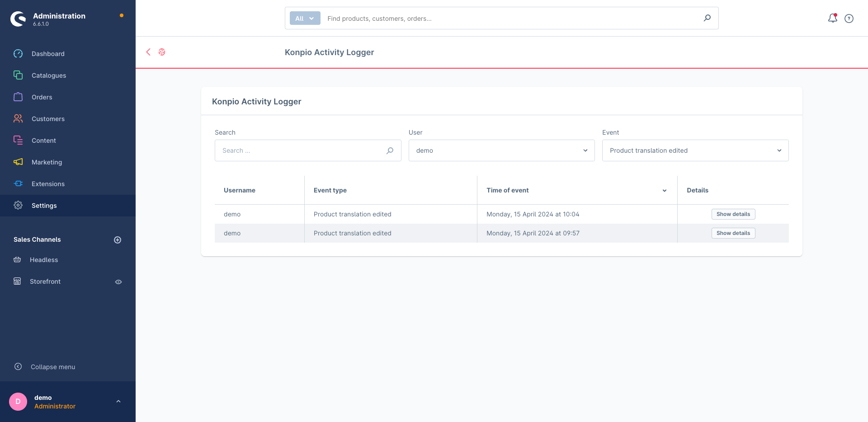The width and height of the screenshot is (868, 422).
Task: Go back using the red arrow
Action: pyautogui.click(x=148, y=52)
